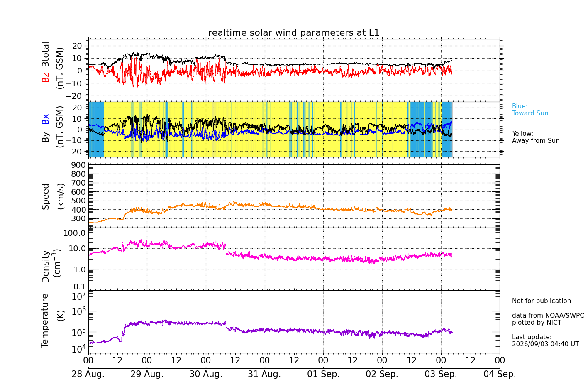Click the "900" speed axis tick

(79, 165)
